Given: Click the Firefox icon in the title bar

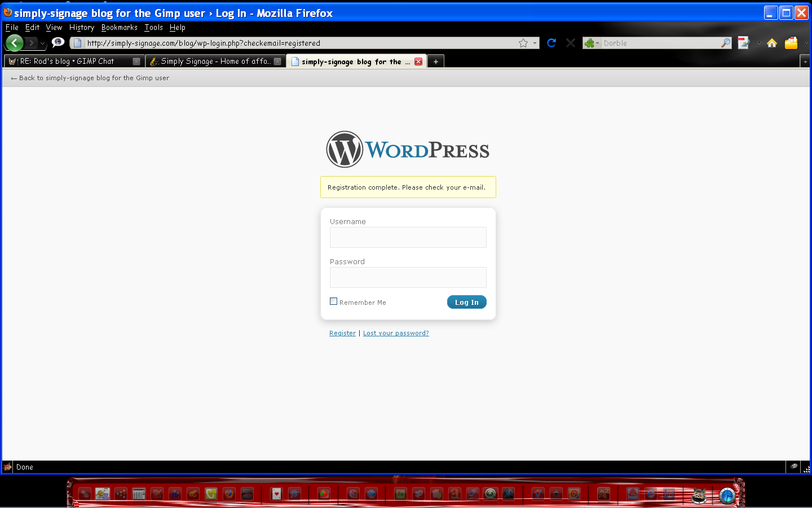Looking at the screenshot, I should point(7,12).
